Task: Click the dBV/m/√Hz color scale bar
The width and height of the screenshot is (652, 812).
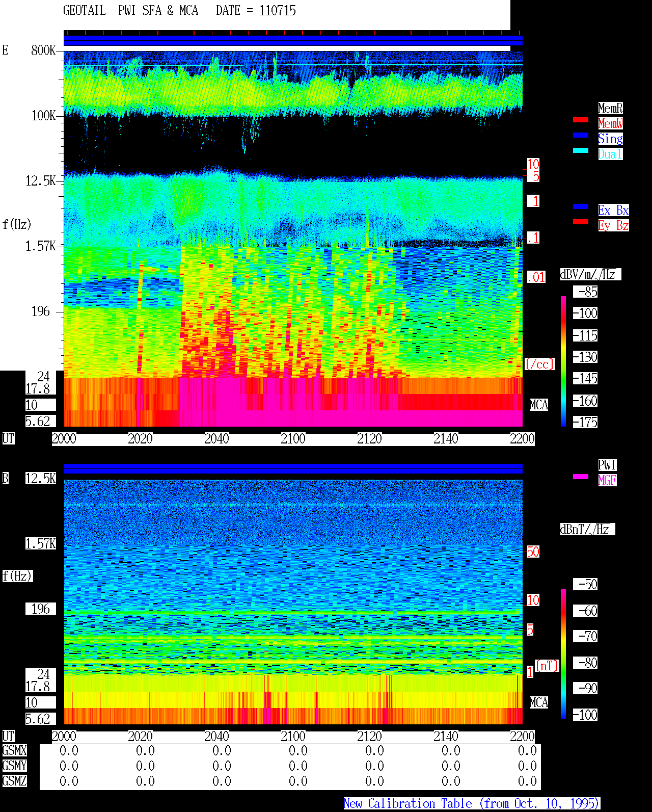Action: coord(563,361)
